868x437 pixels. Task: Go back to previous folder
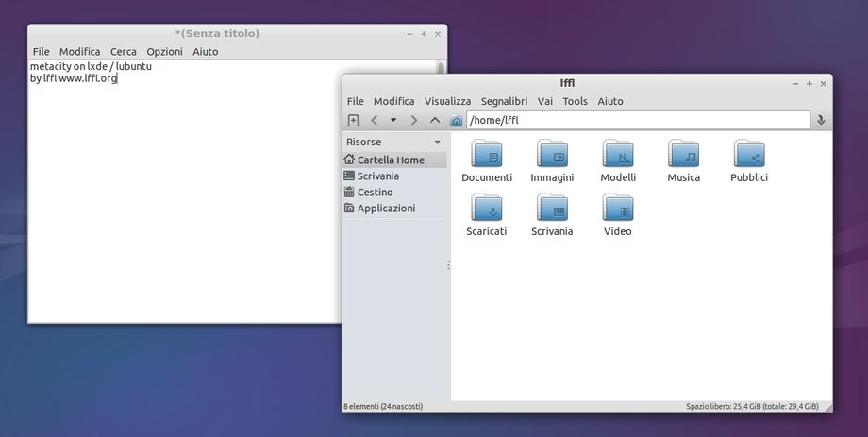coord(375,120)
